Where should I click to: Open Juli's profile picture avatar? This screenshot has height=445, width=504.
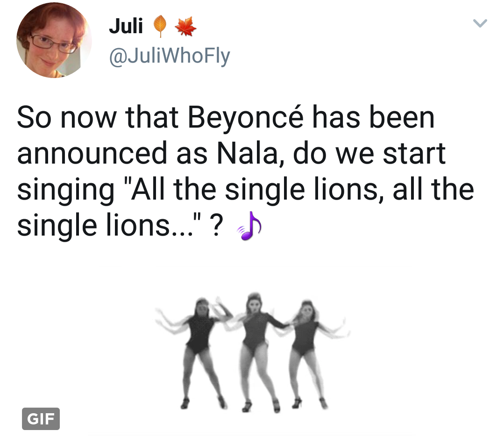[x=54, y=40]
